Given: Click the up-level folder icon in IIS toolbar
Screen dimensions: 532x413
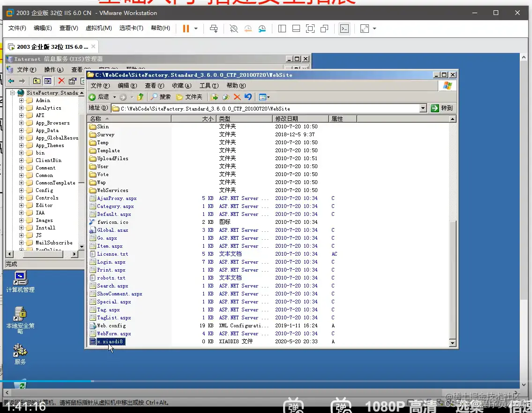Looking at the screenshot, I should 37,81.
